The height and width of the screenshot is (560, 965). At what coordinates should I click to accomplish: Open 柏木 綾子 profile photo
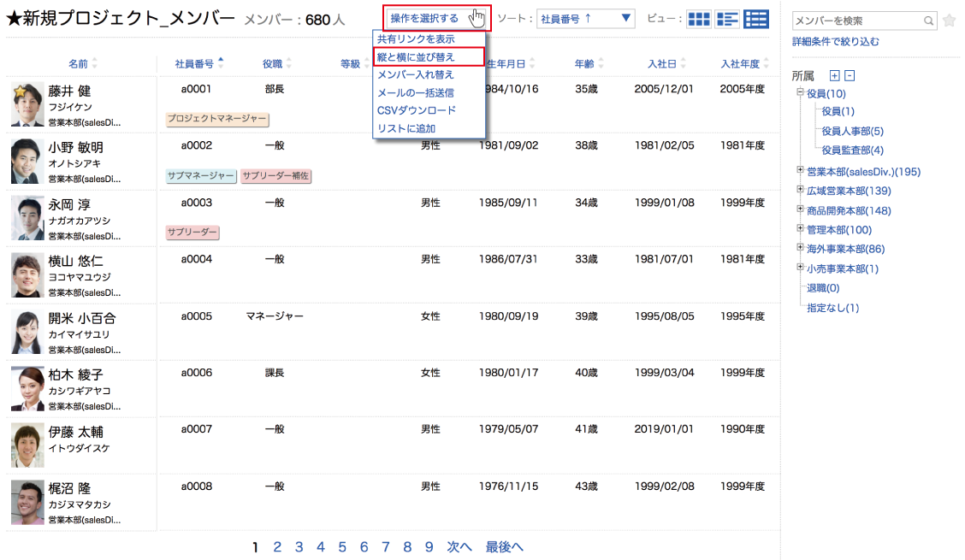[27, 389]
